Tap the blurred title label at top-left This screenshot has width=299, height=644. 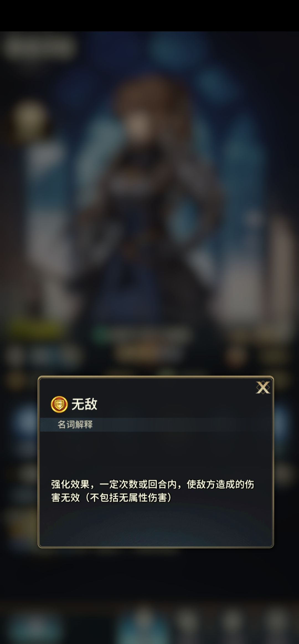click(39, 47)
